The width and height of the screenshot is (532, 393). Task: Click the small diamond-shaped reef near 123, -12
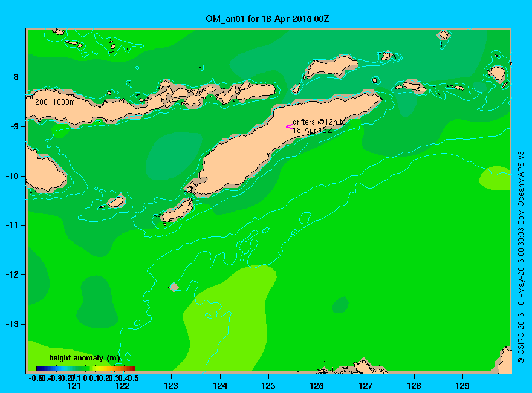174,287
